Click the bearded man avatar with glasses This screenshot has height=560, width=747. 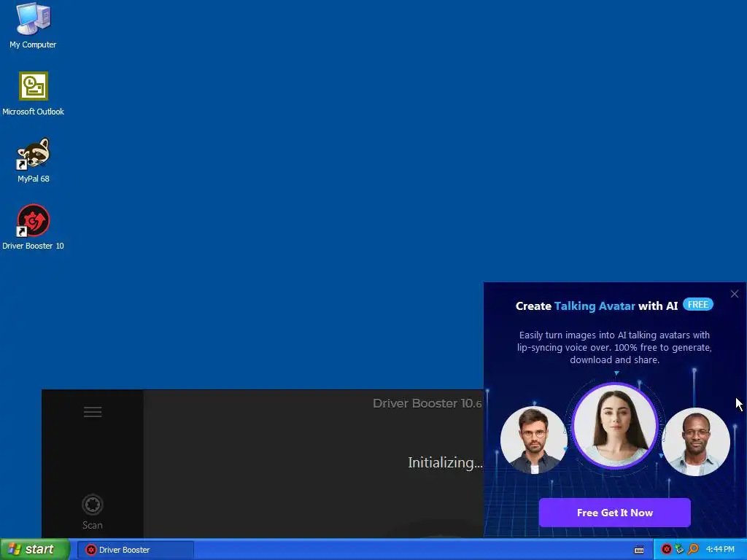pos(534,440)
